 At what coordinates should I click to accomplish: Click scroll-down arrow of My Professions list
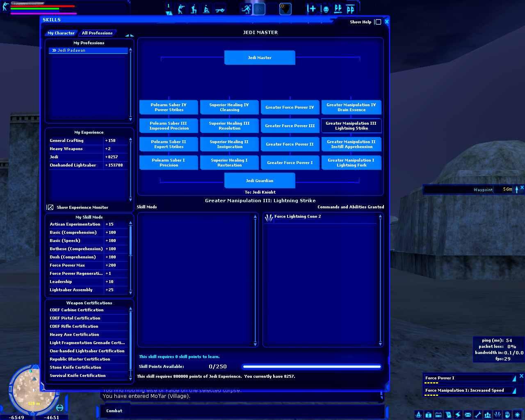pos(130,119)
